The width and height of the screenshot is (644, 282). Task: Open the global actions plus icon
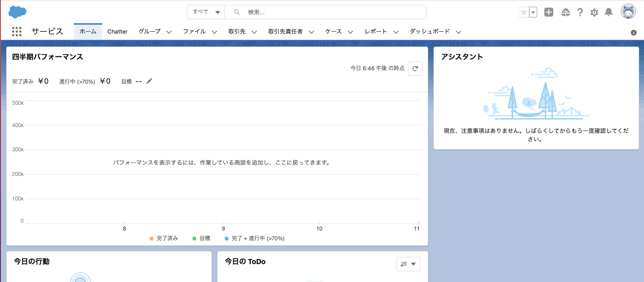549,12
